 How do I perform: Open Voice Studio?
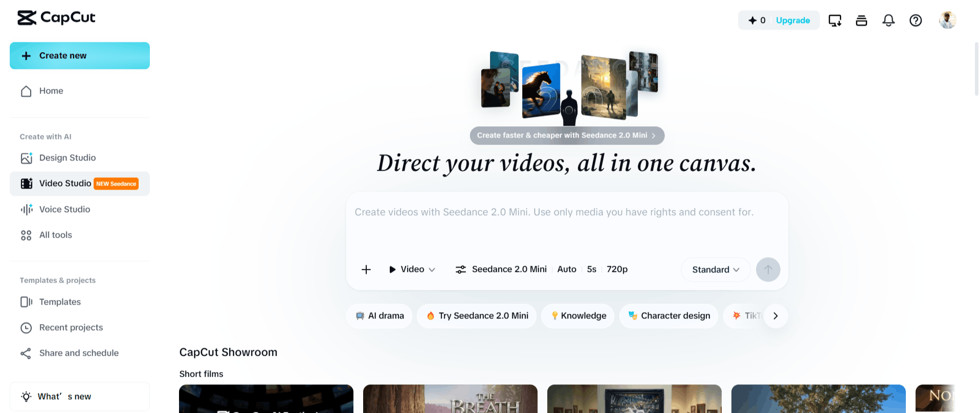click(80, 210)
